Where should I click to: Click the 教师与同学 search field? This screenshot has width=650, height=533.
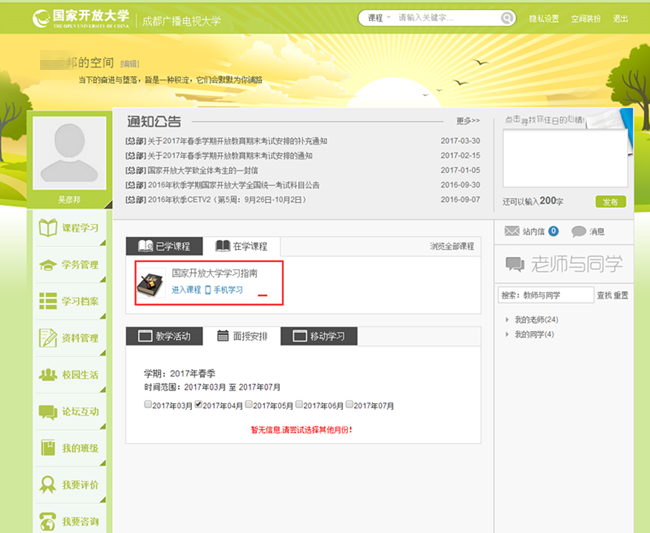coord(546,295)
